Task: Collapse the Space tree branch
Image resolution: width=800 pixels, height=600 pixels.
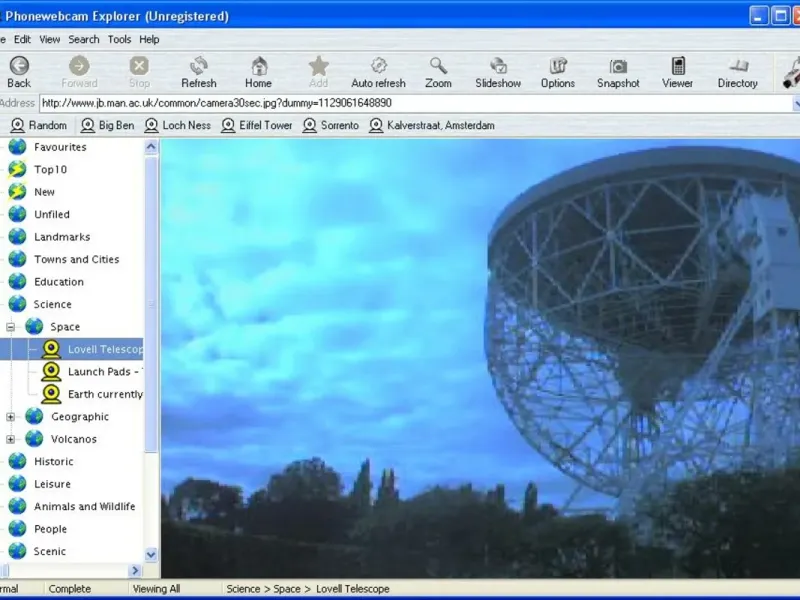Action: click(x=11, y=327)
